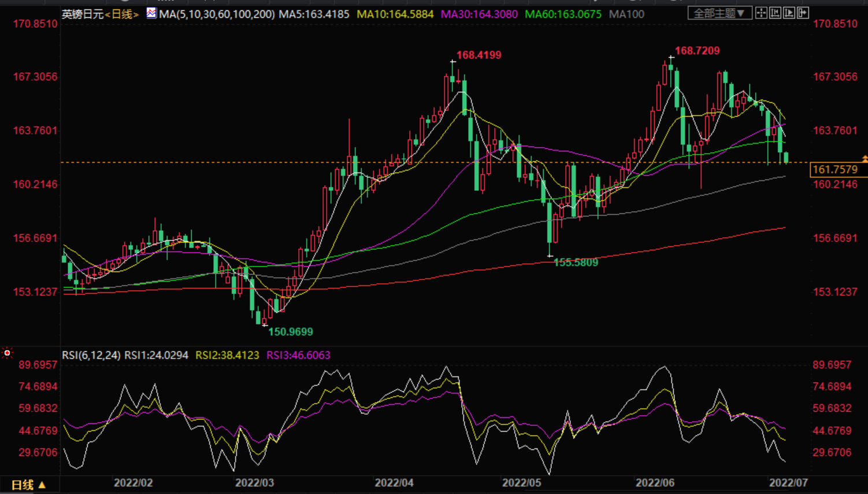The width and height of the screenshot is (868, 494).
Task: Click the jump-to-start chart icon
Action: [x=775, y=13]
